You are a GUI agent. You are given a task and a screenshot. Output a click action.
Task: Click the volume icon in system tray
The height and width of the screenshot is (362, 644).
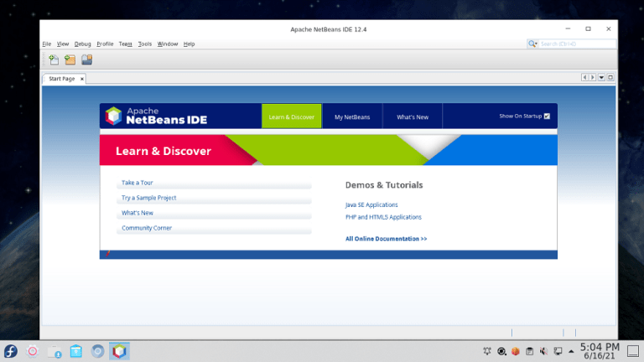(544, 351)
